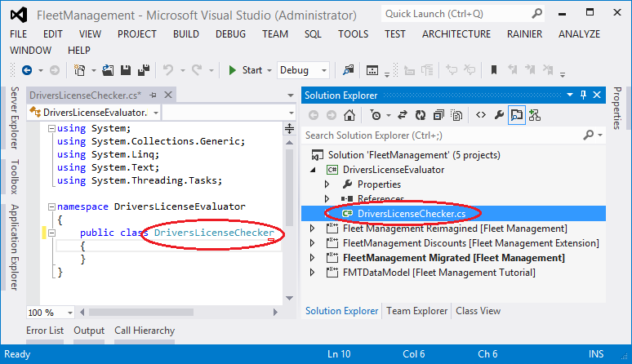The image size is (632, 364).
Task: Switch to the Team Explorer tab
Action: pos(416,311)
